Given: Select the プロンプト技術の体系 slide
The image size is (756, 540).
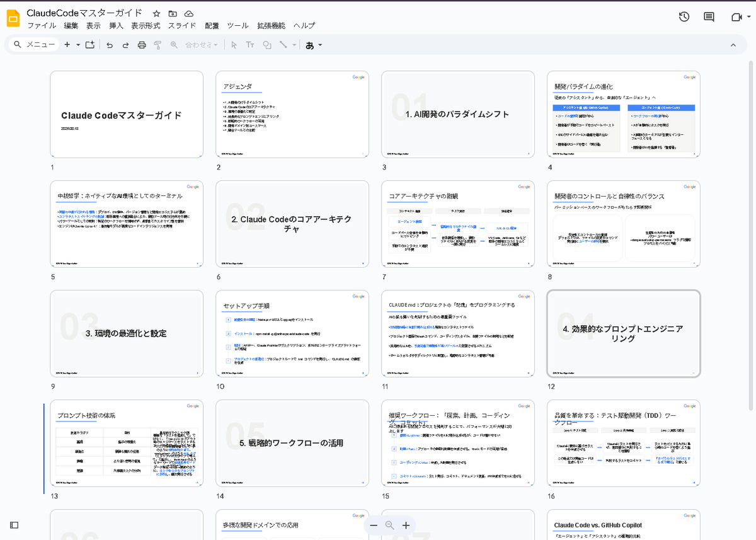Looking at the screenshot, I should (x=127, y=443).
